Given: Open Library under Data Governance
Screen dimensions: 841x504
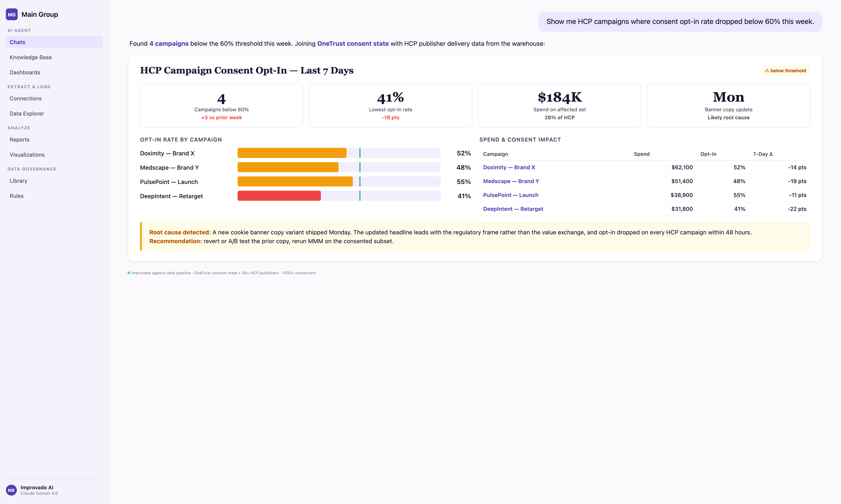Looking at the screenshot, I should coord(18,180).
